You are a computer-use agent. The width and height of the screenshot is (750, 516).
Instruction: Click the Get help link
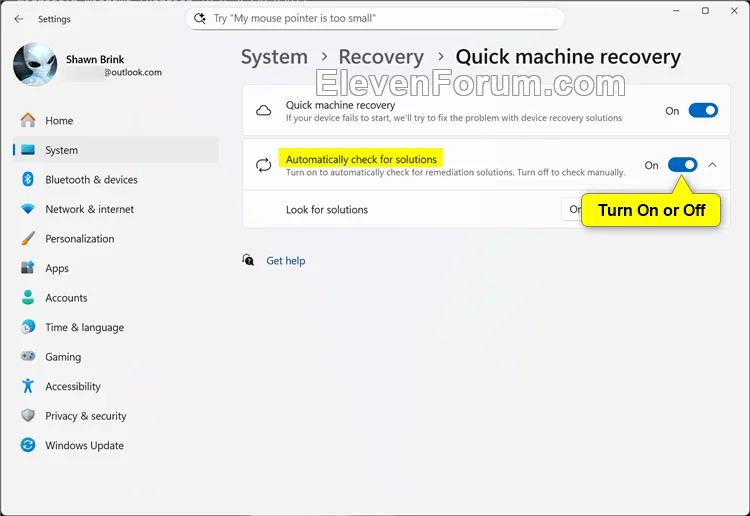pyautogui.click(x=286, y=261)
